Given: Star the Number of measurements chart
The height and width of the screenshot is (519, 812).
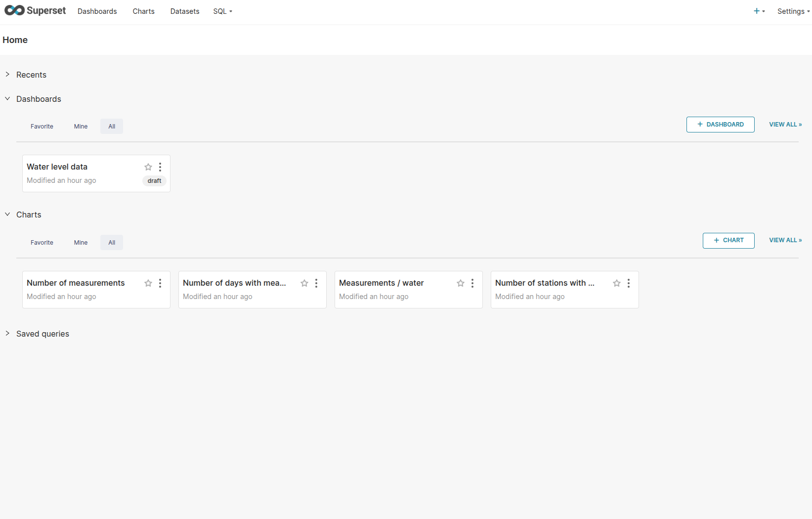Looking at the screenshot, I should (148, 283).
